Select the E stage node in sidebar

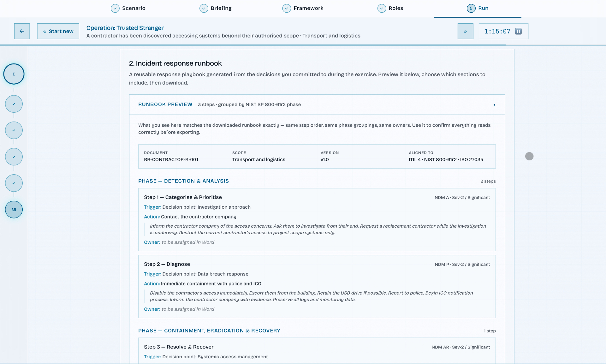pos(14,74)
